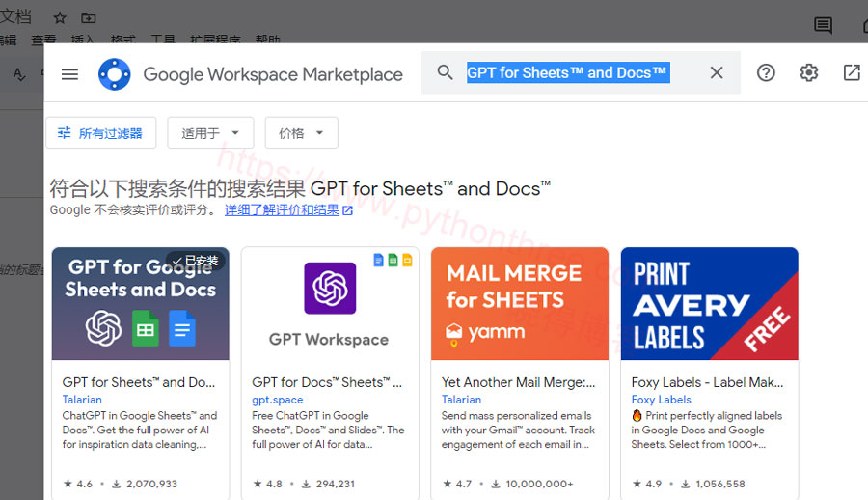This screenshot has width=868, height=500.
Task: Clear the search field with the X icon
Action: (x=717, y=72)
